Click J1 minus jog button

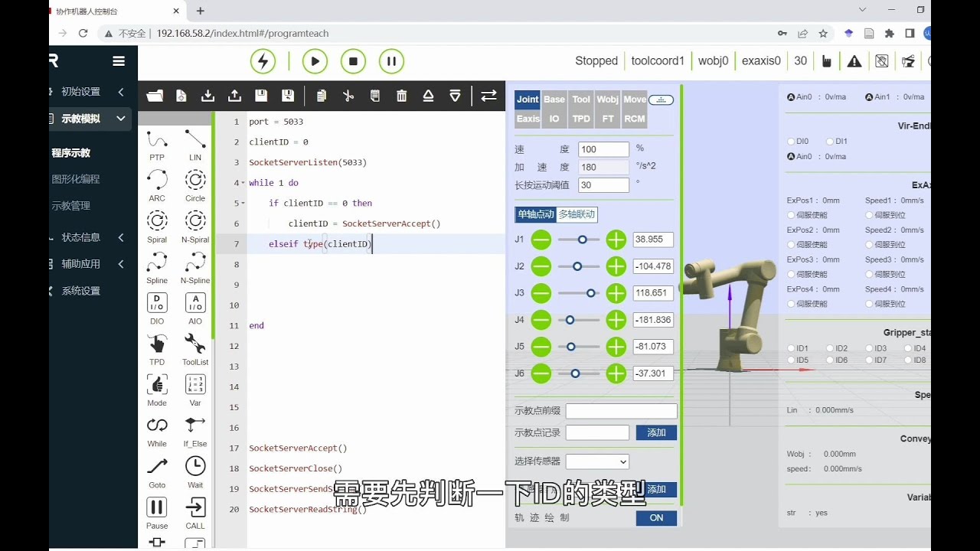(x=541, y=240)
